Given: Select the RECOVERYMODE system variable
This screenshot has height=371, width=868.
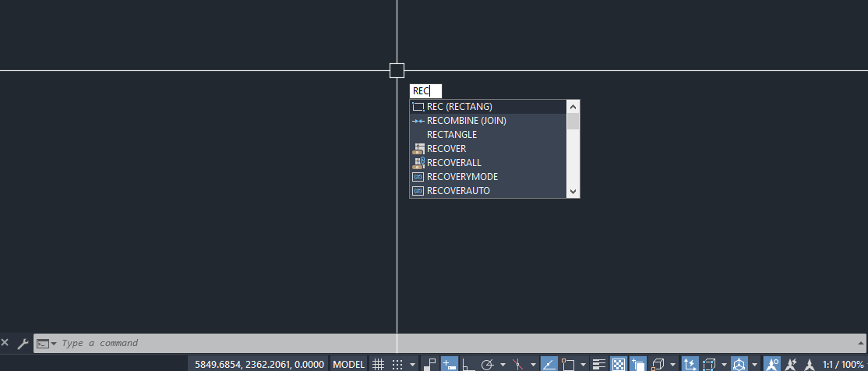Looking at the screenshot, I should 489,177.
